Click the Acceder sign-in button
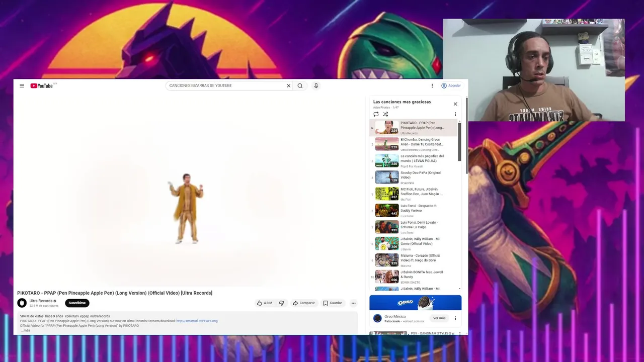Viewport: 644px width, 362px height. (x=451, y=86)
